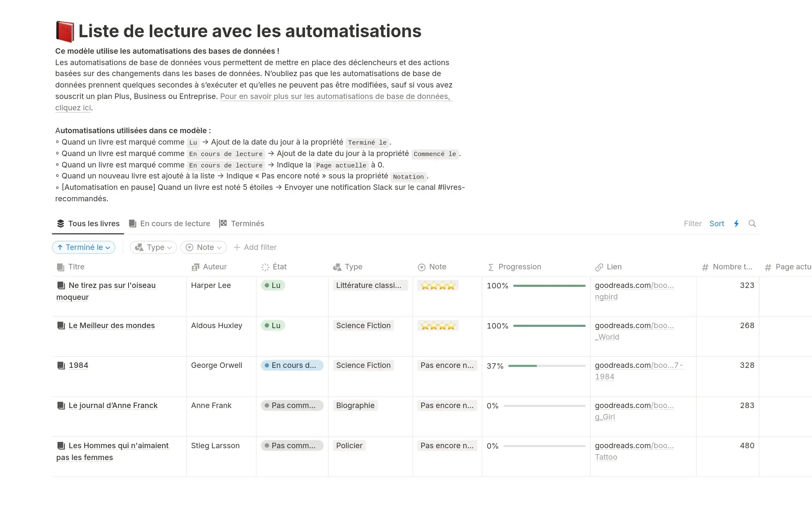Click the Lien column link icon

pyautogui.click(x=599, y=267)
